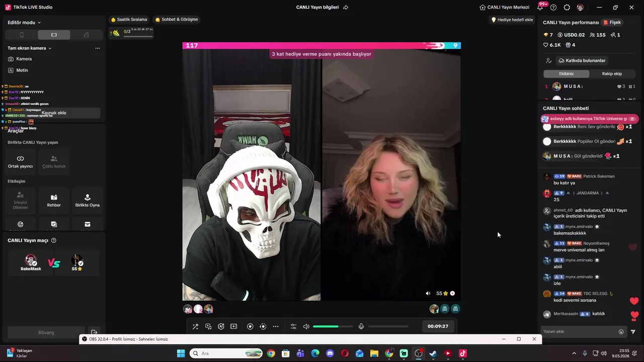Screen dimensions: 644x362
Task: Open the help question mark icon
Action: coord(553,8)
